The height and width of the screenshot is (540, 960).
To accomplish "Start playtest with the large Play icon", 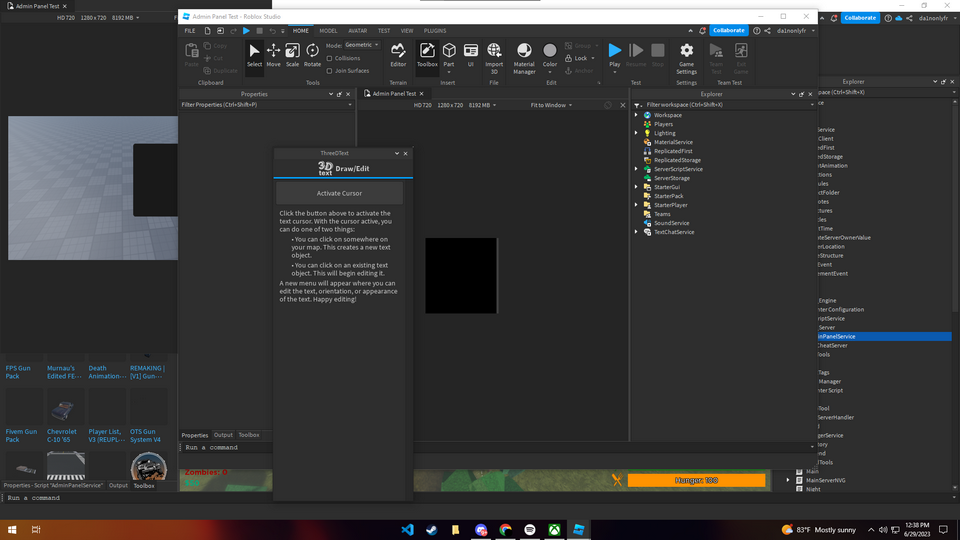I will pyautogui.click(x=615, y=51).
